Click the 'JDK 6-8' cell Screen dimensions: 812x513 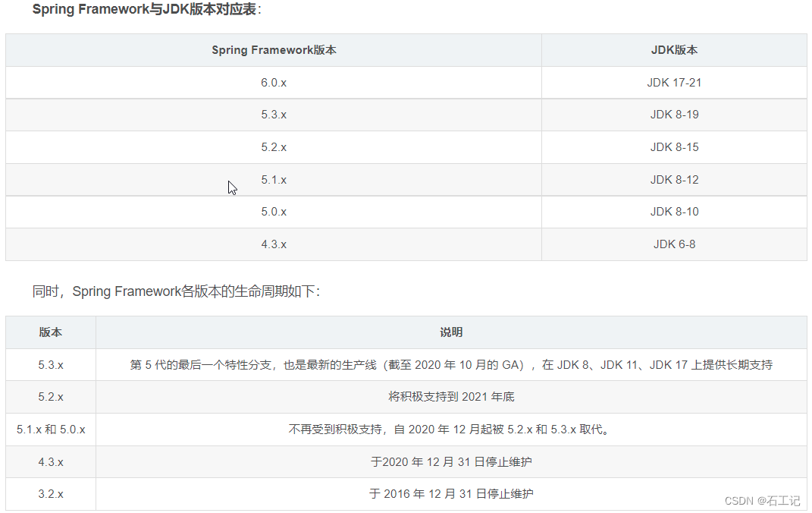[674, 244]
